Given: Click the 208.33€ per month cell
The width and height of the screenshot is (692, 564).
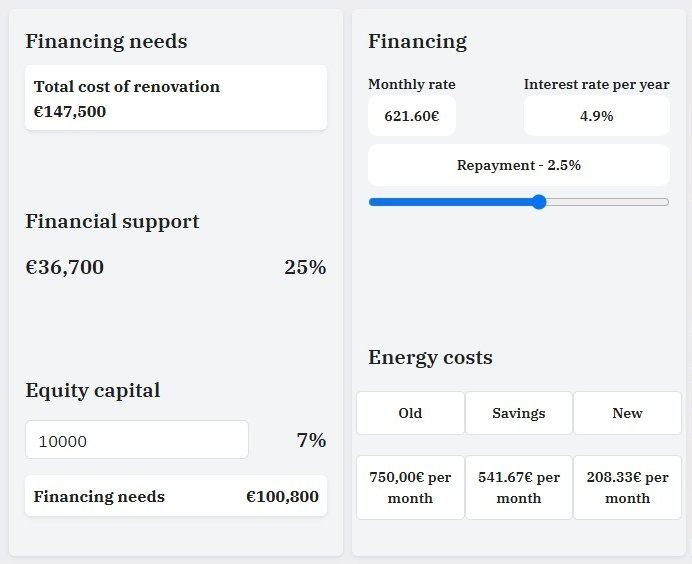Looking at the screenshot, I should [x=628, y=488].
